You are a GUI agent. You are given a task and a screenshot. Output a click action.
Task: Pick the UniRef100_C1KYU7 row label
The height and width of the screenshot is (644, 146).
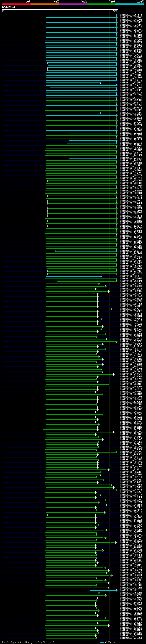coord(131,557)
